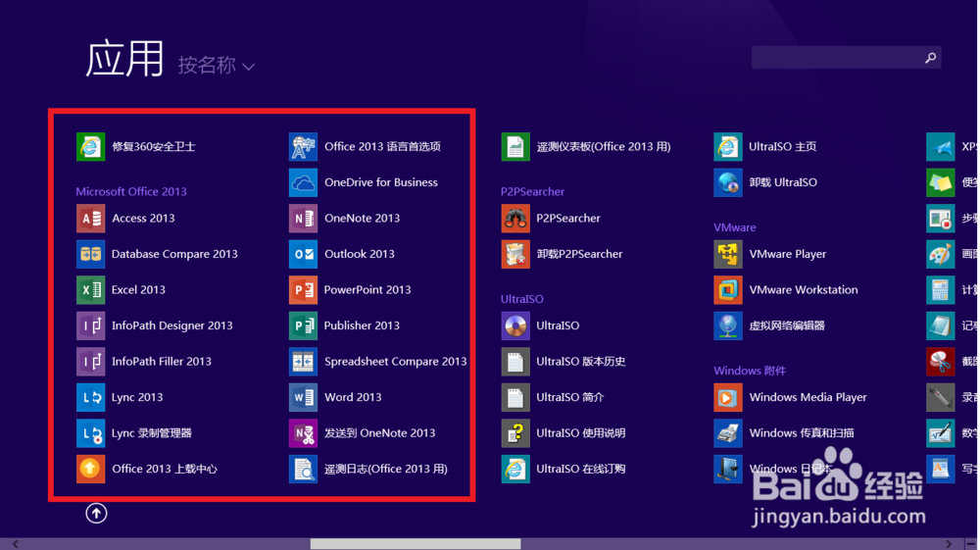Click the 'Excel 2013' label text
The image size is (980, 550).
tap(139, 289)
